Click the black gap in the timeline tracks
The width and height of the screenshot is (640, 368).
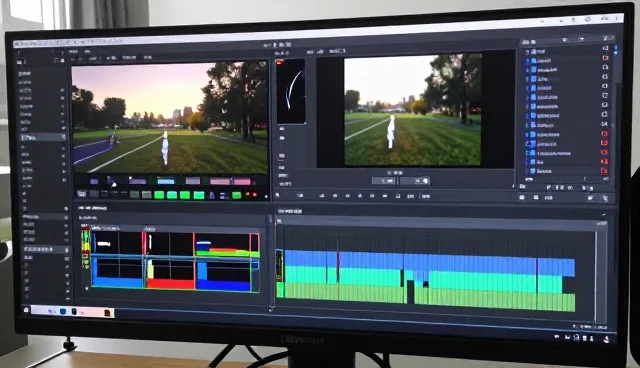(410, 291)
